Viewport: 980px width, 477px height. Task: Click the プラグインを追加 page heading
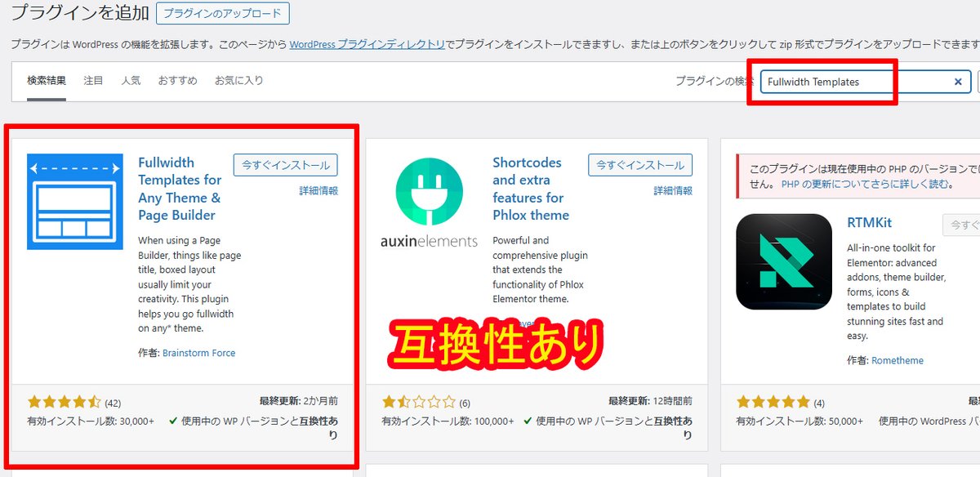pyautogui.click(x=80, y=13)
